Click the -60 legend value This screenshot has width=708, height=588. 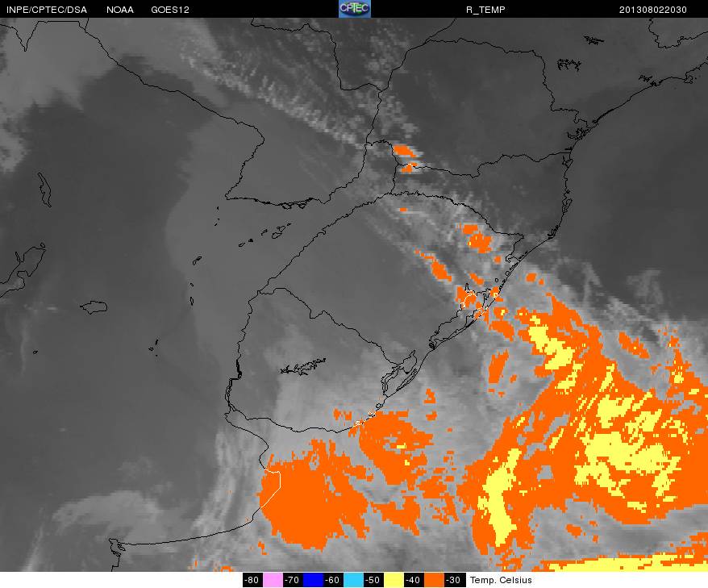tap(333, 580)
